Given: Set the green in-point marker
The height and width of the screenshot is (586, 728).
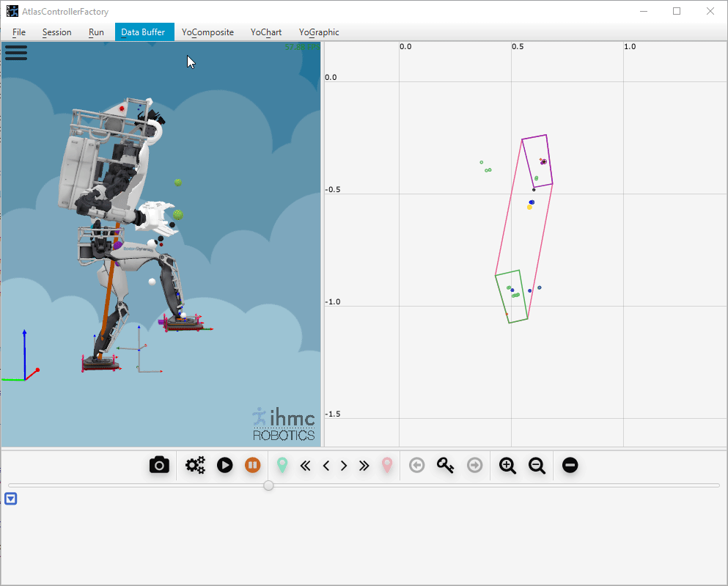Looking at the screenshot, I should [x=282, y=465].
